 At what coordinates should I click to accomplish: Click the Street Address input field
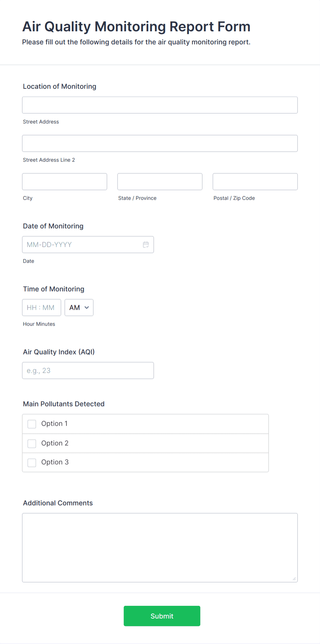coord(160,105)
